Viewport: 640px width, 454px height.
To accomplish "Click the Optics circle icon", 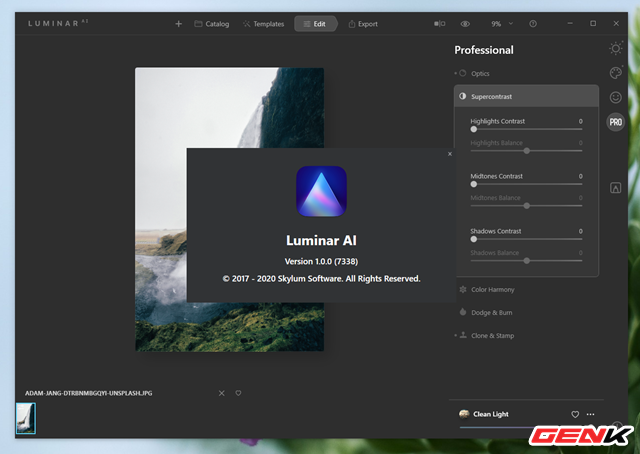I will (462, 73).
